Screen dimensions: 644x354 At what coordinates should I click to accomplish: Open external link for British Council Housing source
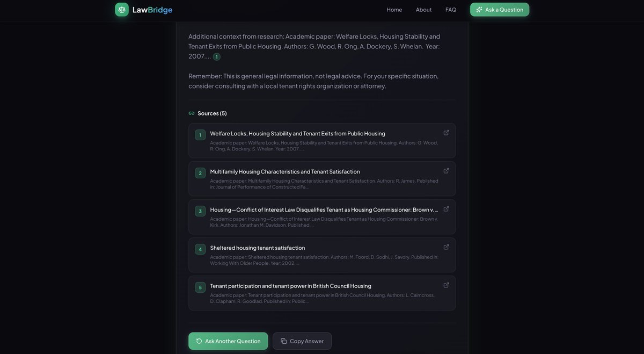446,285
